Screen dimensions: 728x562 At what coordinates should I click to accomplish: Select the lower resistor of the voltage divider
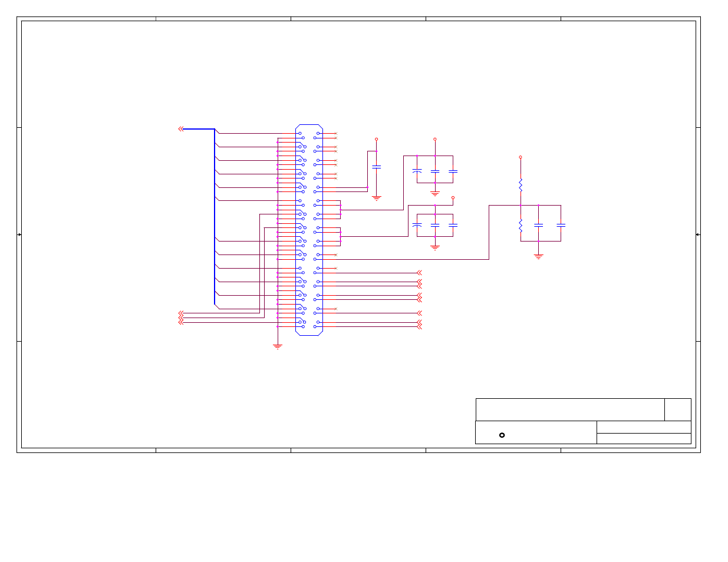point(521,225)
